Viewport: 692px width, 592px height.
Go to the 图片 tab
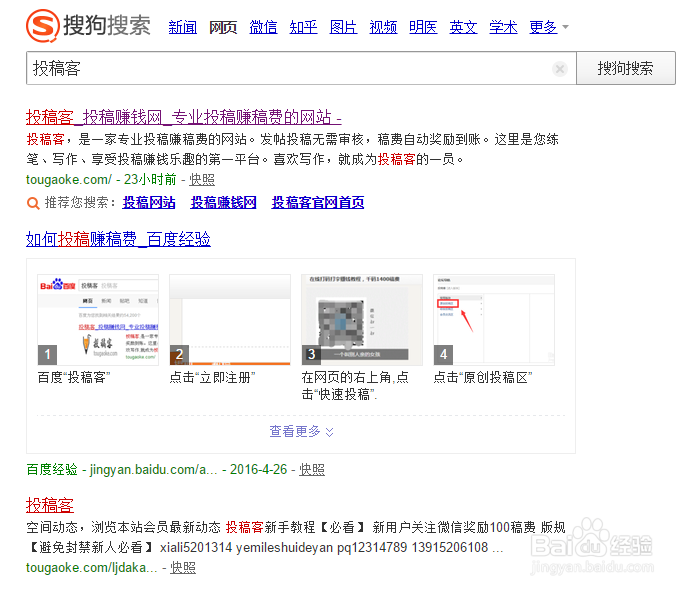343,27
